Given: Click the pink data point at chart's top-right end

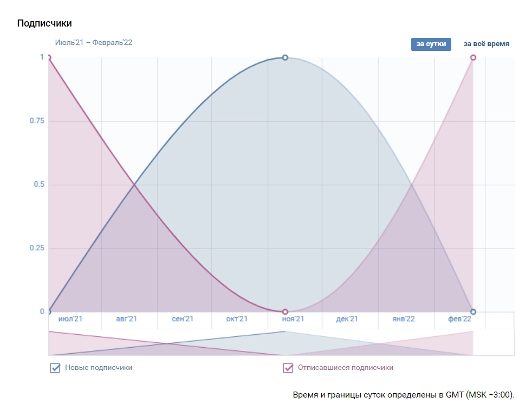Looking at the screenshot, I should click(x=473, y=57).
